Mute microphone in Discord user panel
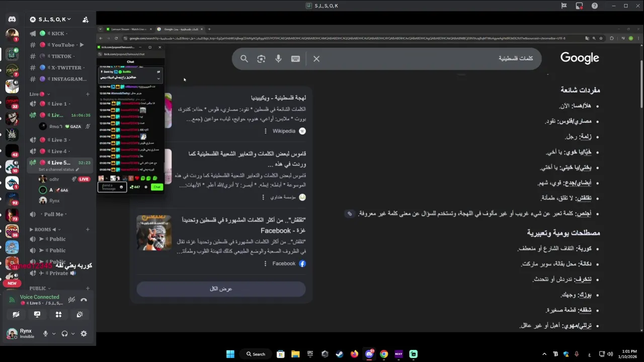The width and height of the screenshot is (644, 362). click(x=46, y=333)
